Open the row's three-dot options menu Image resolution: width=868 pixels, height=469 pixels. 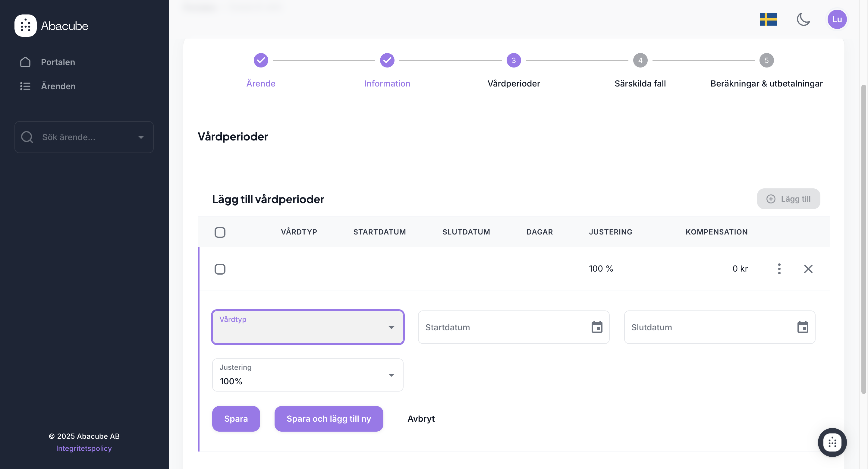(x=779, y=269)
